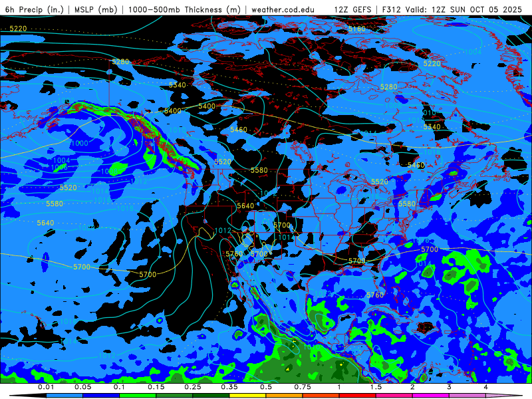Click the 0.05 legend value
The width and height of the screenshot is (532, 399).
click(82, 387)
